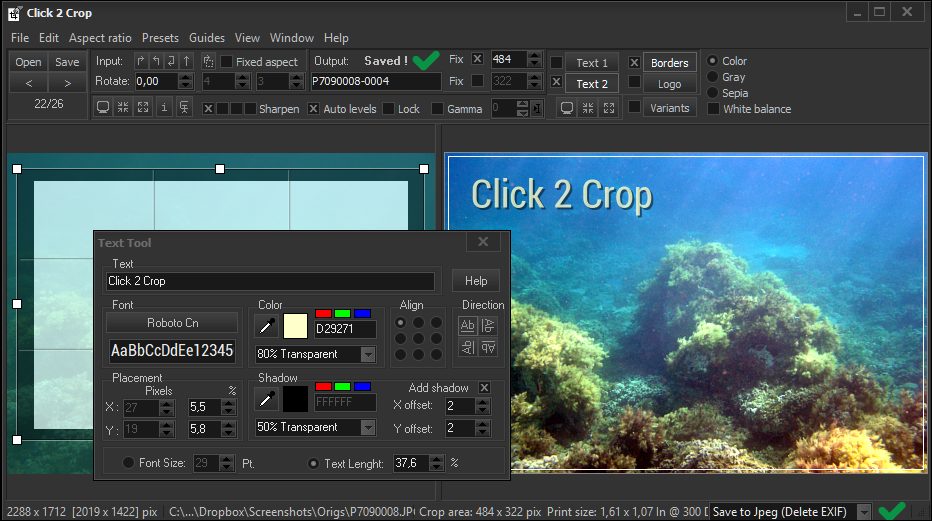
Task: Click the green Saved checkmark icon
Action: pos(426,60)
